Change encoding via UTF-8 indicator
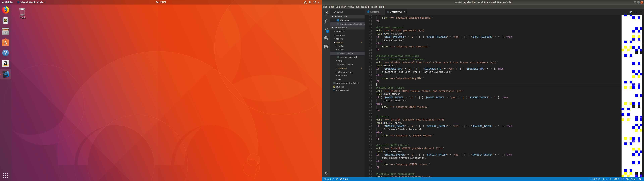This screenshot has width=644, height=181. (x=616, y=179)
